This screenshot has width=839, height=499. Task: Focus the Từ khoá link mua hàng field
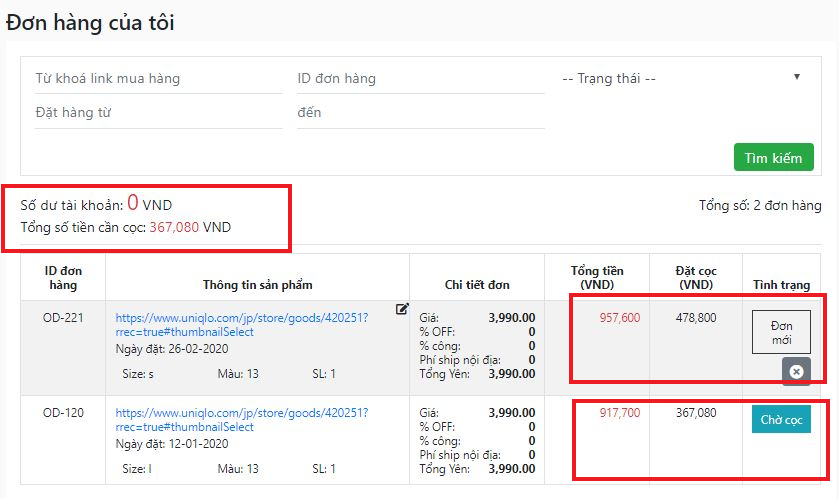pos(158,79)
